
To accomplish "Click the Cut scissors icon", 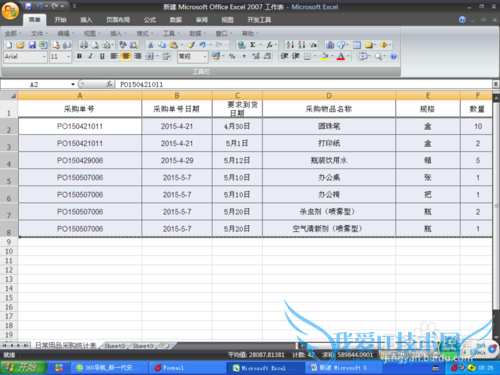I will point(151,45).
